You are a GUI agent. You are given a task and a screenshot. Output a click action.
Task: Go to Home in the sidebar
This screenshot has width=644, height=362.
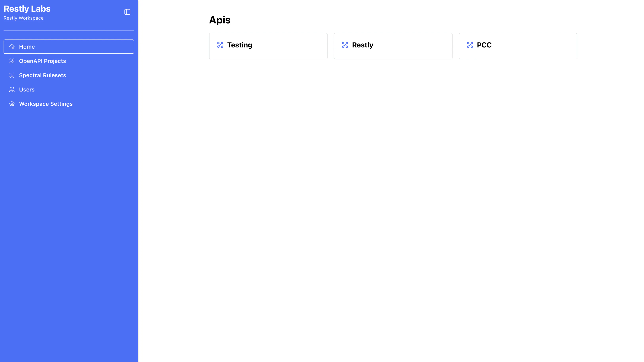[x=69, y=46]
